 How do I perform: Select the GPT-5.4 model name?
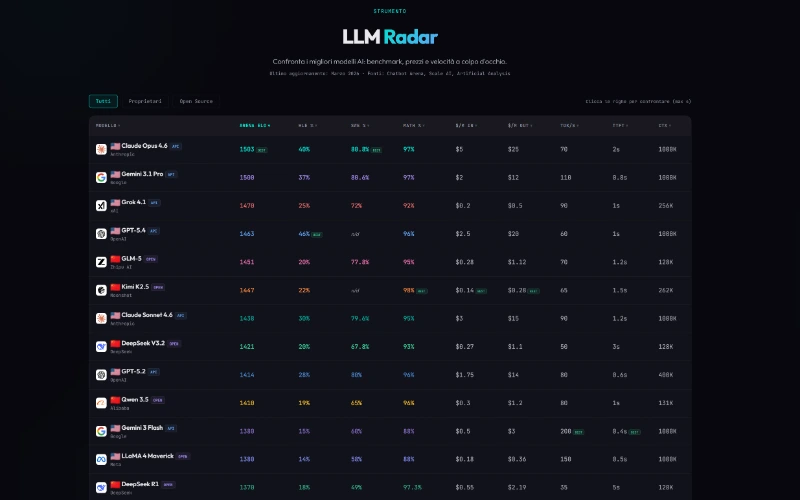(x=134, y=231)
